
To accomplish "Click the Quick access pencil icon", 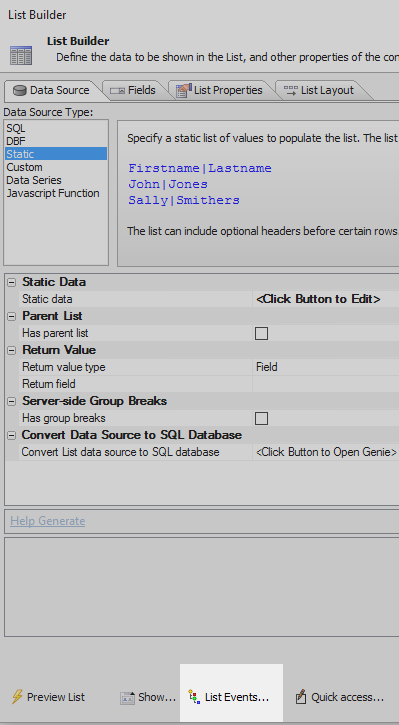I will pos(301,697).
